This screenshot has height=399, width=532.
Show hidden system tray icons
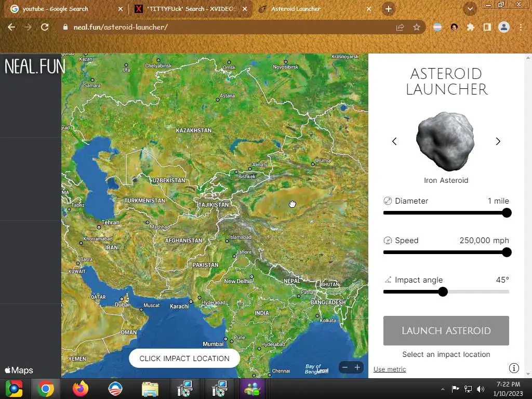(x=443, y=389)
